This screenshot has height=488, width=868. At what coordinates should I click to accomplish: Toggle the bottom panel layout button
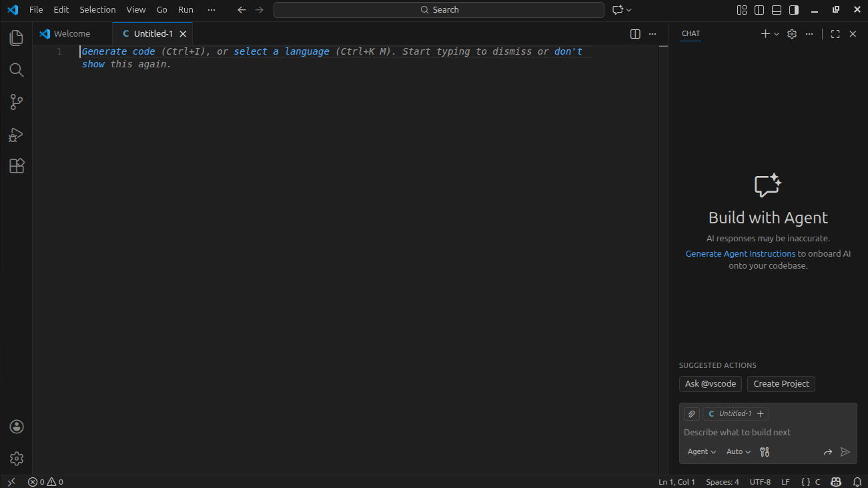pyautogui.click(x=777, y=10)
